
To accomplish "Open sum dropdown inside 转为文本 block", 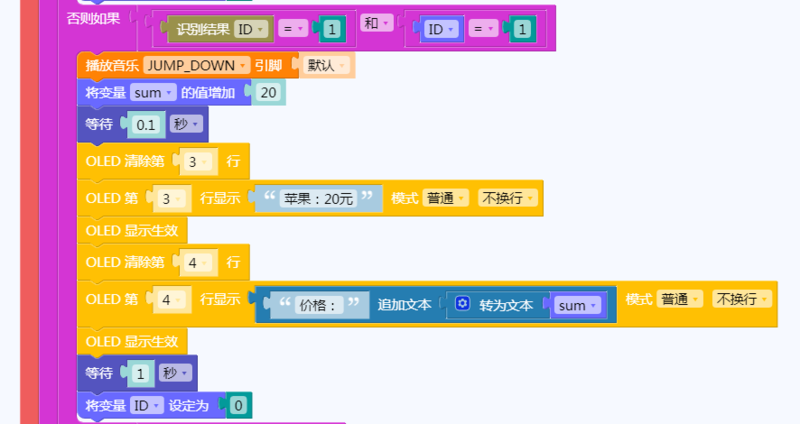I will point(578,305).
